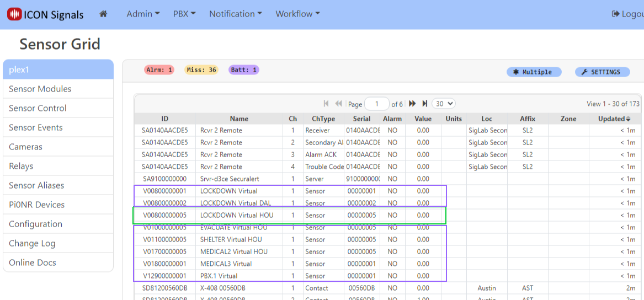Click the home icon in navbar
Image resolution: width=644 pixels, height=300 pixels.
pyautogui.click(x=103, y=14)
